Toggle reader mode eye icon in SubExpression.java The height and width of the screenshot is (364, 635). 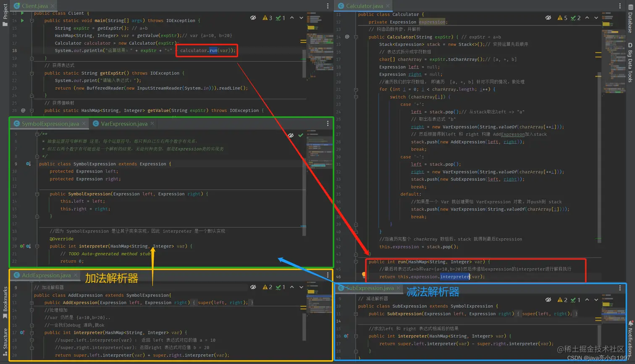(548, 300)
